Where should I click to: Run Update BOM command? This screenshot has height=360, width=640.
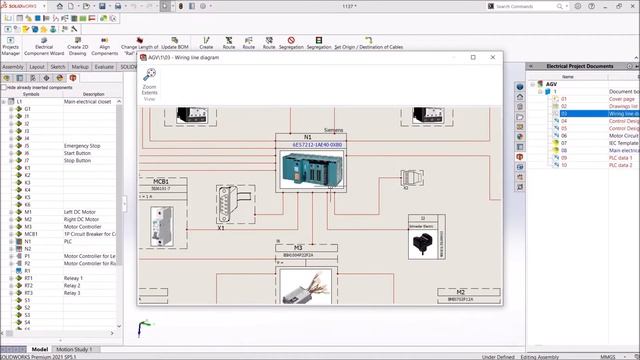(175, 43)
